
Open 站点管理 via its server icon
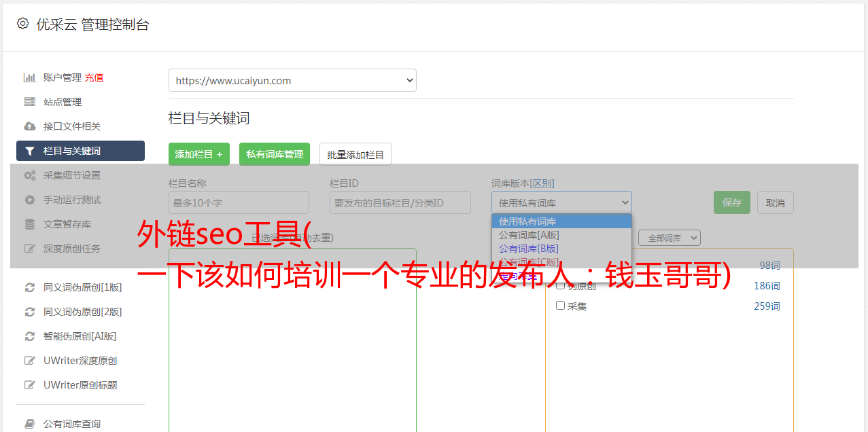coord(30,102)
